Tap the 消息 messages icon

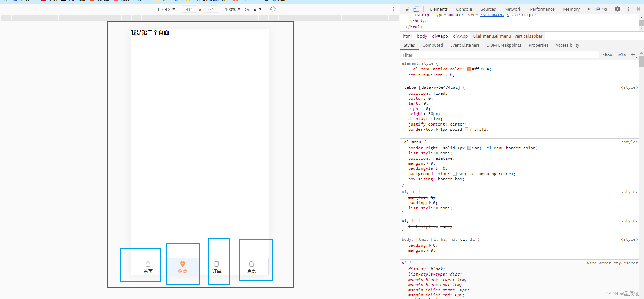pos(251,264)
